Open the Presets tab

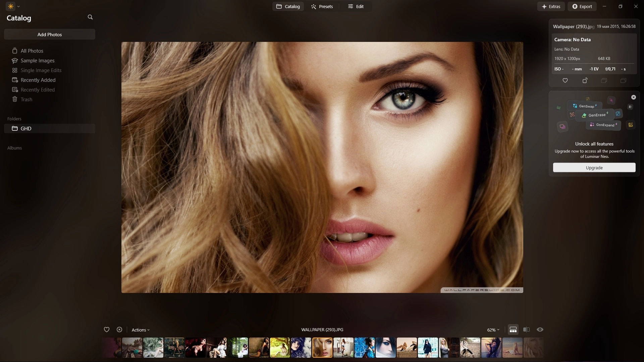pos(322,6)
